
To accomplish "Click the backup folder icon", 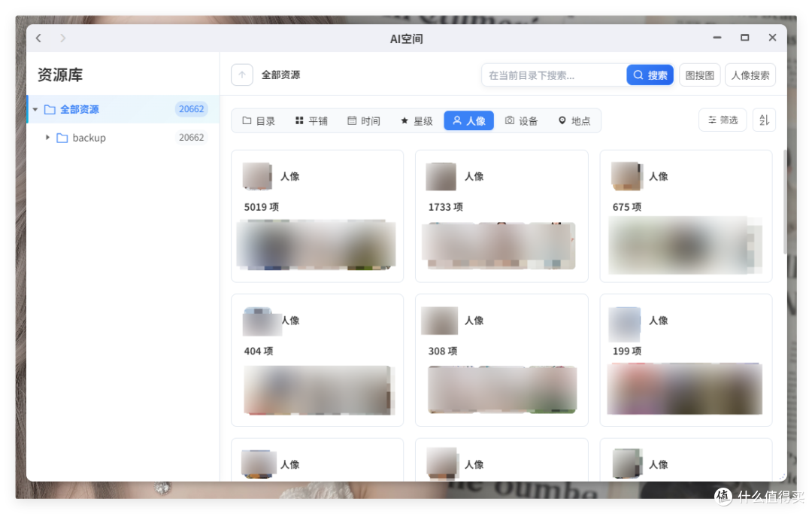I will [x=62, y=138].
